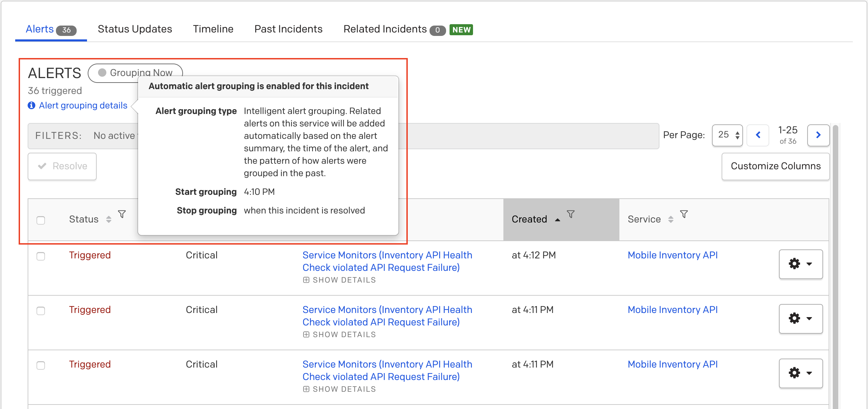The height and width of the screenshot is (409, 868).
Task: Check the select-all checkbox in table header
Action: [x=41, y=220]
